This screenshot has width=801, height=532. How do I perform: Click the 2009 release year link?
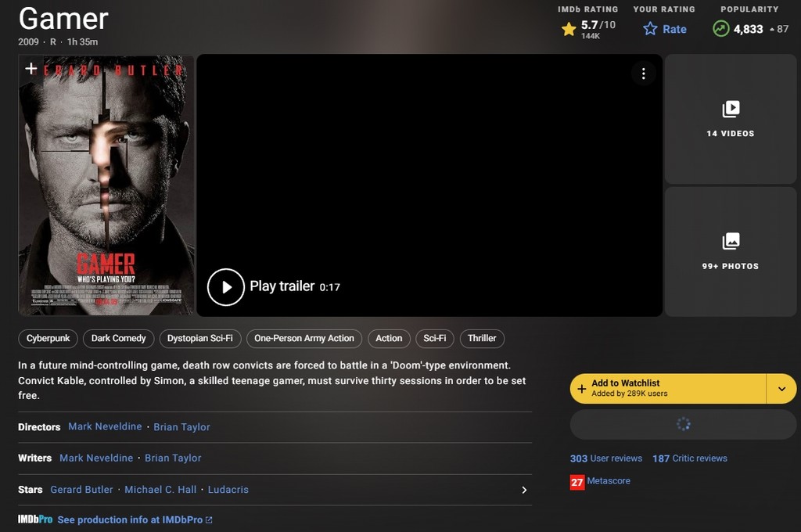point(28,42)
